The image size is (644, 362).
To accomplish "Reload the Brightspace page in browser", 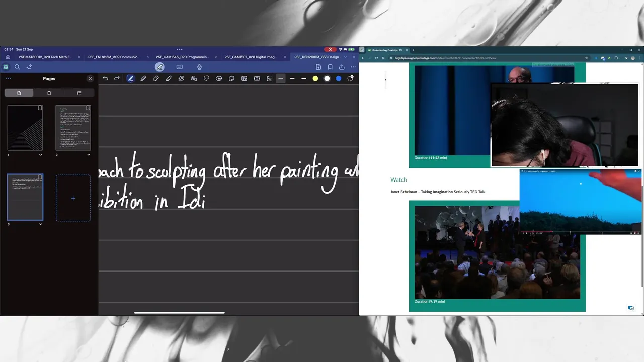I will [x=376, y=58].
